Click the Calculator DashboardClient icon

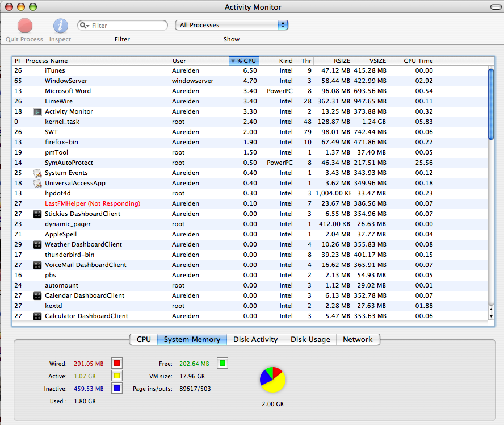pos(37,316)
